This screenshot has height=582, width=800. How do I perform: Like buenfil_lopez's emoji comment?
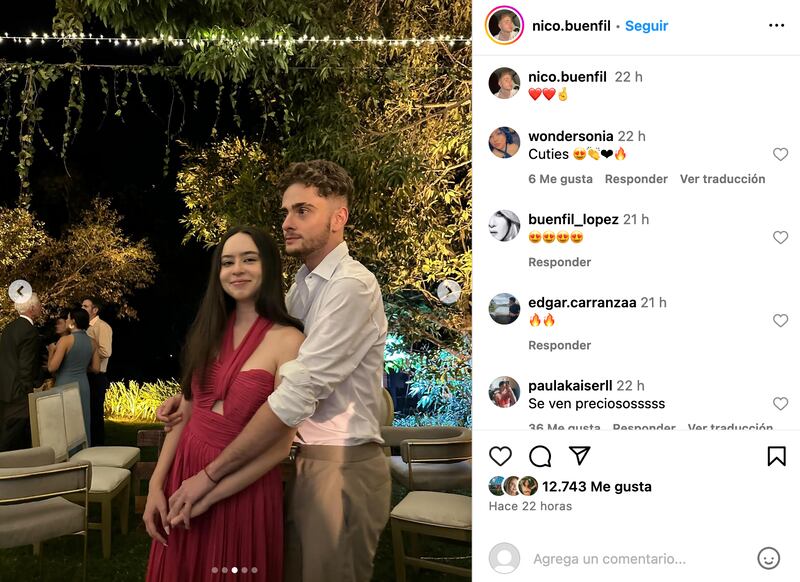tap(780, 237)
